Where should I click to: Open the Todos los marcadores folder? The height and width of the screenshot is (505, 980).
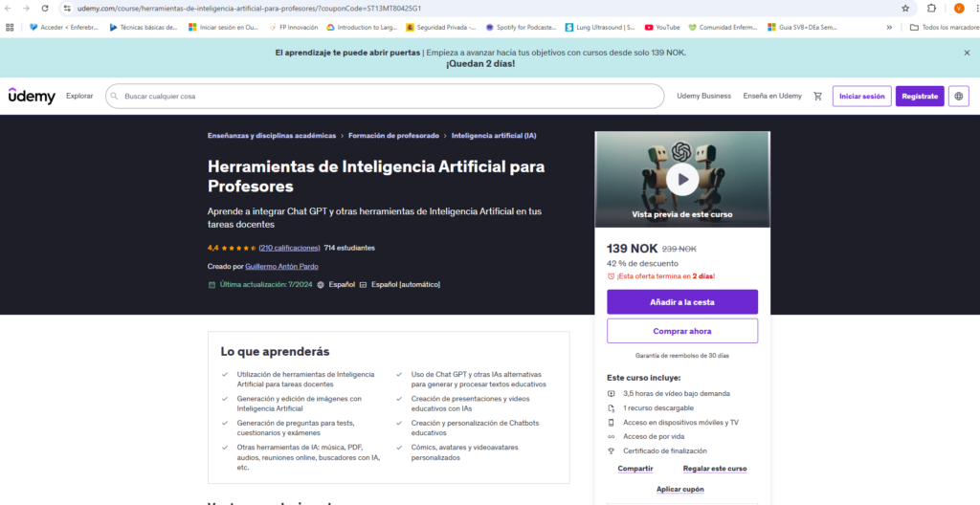tap(944, 27)
